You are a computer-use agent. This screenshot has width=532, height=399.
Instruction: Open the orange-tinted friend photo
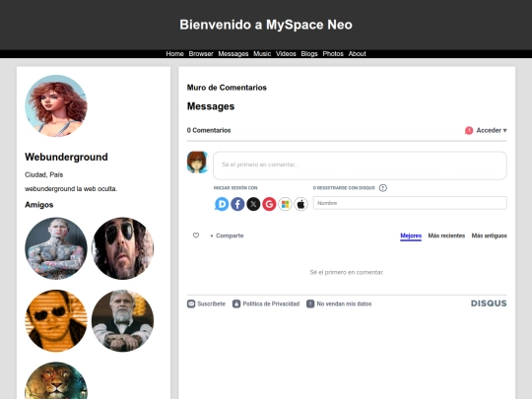[56, 320]
